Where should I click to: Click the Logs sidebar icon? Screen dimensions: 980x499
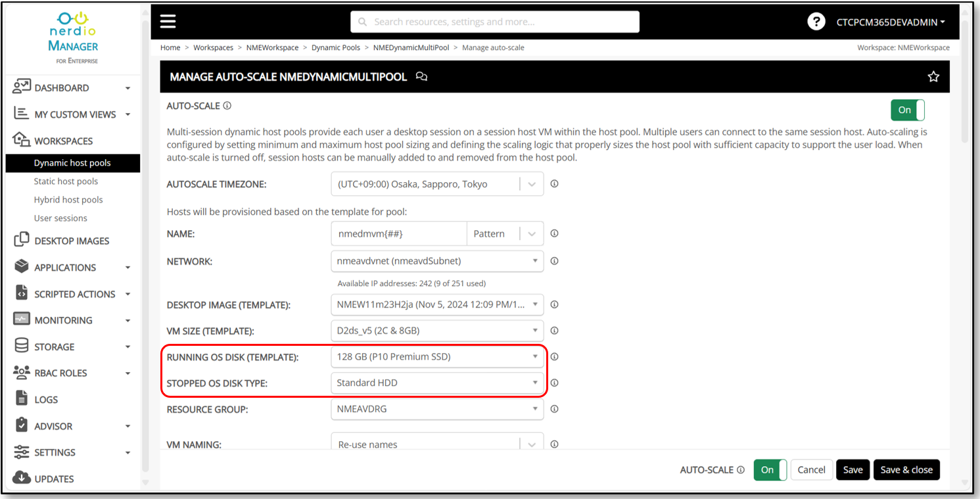tap(22, 399)
